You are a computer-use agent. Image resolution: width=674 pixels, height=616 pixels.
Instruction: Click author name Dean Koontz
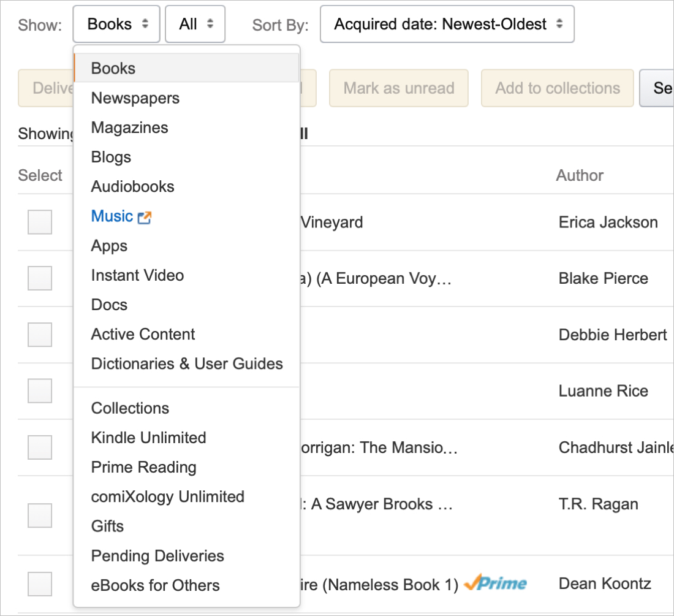pyautogui.click(x=604, y=584)
